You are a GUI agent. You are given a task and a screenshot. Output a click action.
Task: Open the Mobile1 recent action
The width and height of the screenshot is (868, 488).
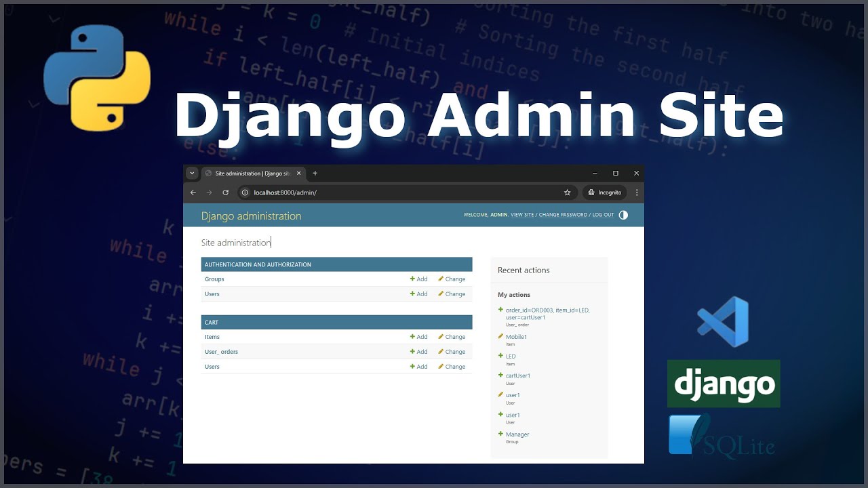point(516,337)
